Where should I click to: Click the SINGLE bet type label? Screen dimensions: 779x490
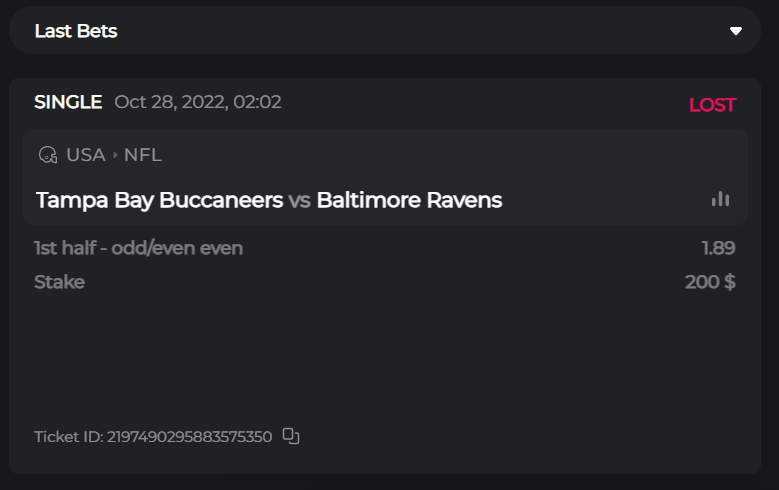pos(68,102)
